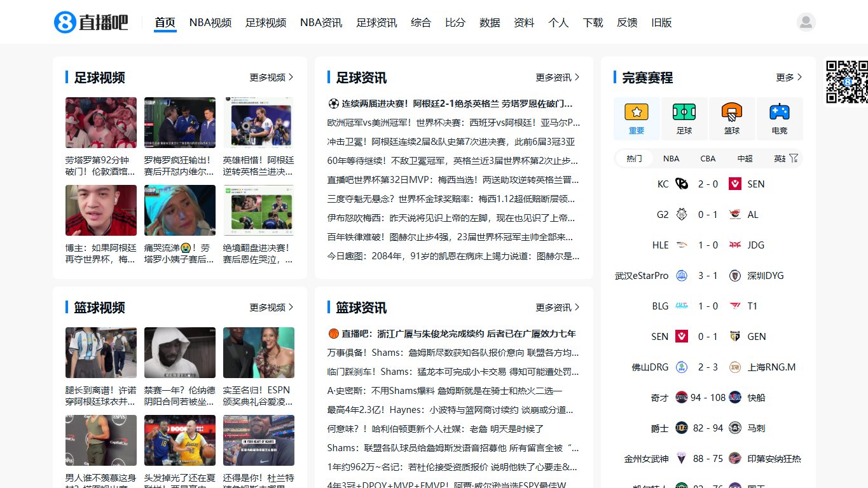This screenshot has height=488, width=868.
Task: Click 武汉eStarPro team logo
Action: click(x=682, y=275)
